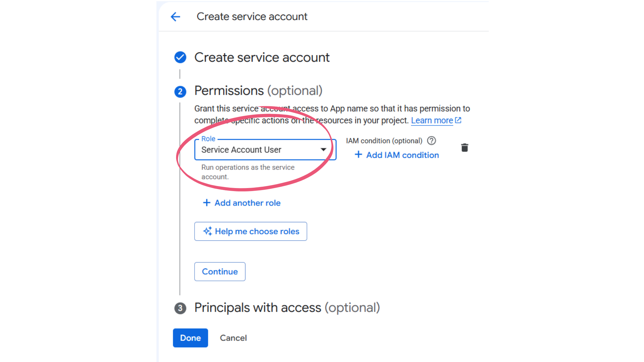Click the blue Done button
Screen dimensions: 644x362
pyautogui.click(x=191, y=338)
